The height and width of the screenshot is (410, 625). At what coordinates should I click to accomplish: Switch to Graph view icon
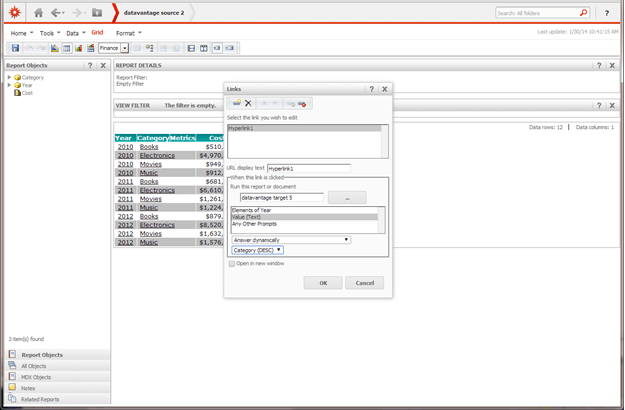[79, 48]
